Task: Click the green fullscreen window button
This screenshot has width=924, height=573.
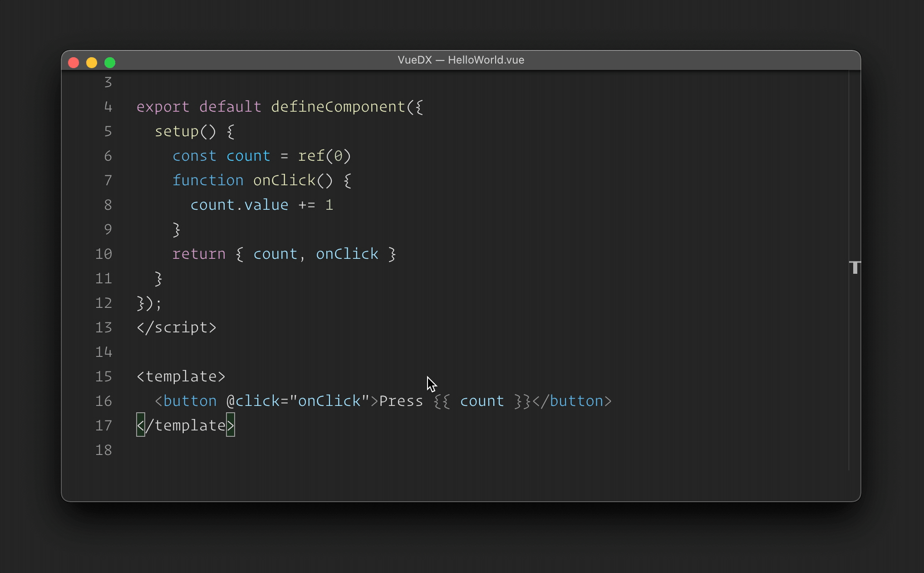Action: click(110, 62)
